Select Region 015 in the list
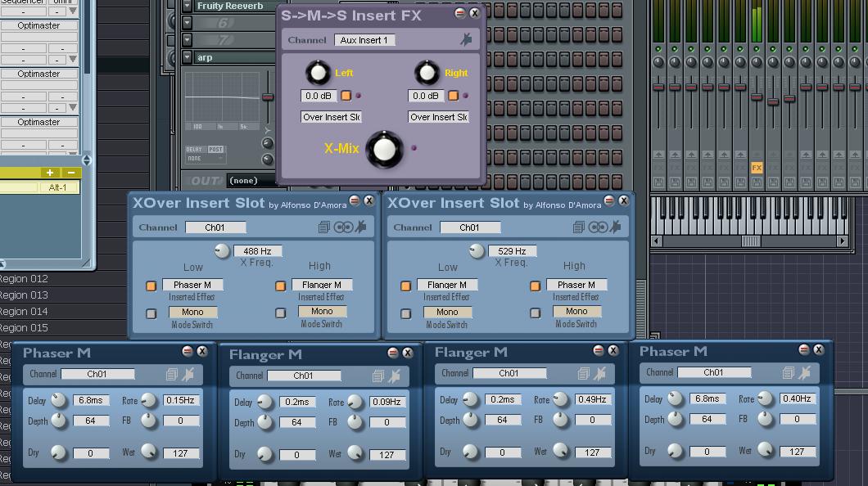 [x=24, y=328]
